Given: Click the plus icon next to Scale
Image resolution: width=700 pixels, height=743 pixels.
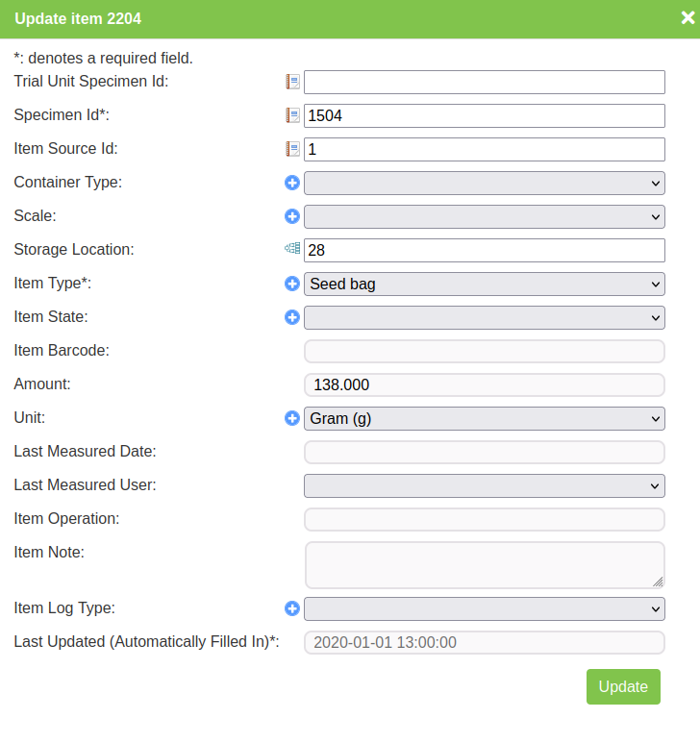Looking at the screenshot, I should (x=292, y=216).
